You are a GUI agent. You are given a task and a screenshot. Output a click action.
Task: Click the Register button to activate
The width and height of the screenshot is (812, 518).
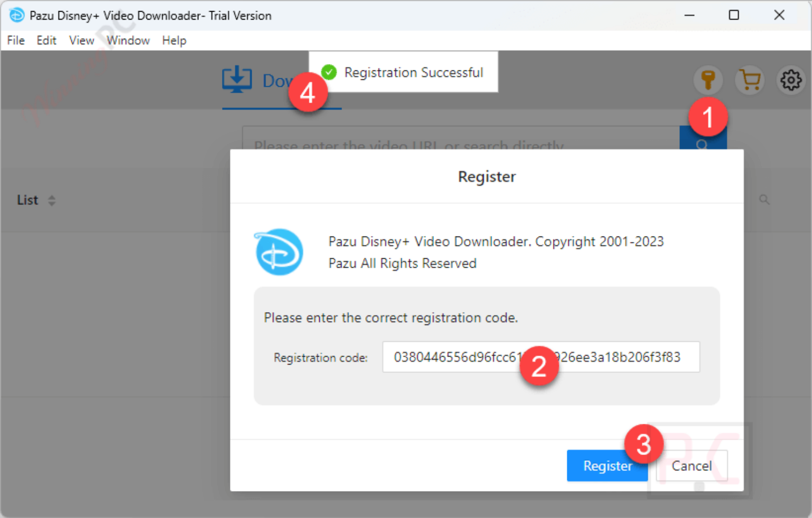click(x=607, y=466)
